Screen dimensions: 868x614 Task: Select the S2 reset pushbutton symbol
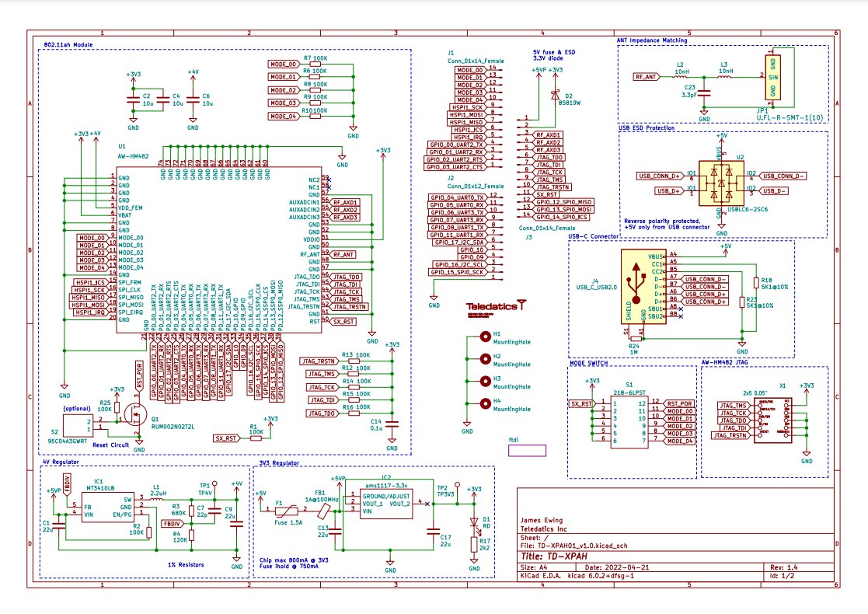pyautogui.click(x=78, y=425)
